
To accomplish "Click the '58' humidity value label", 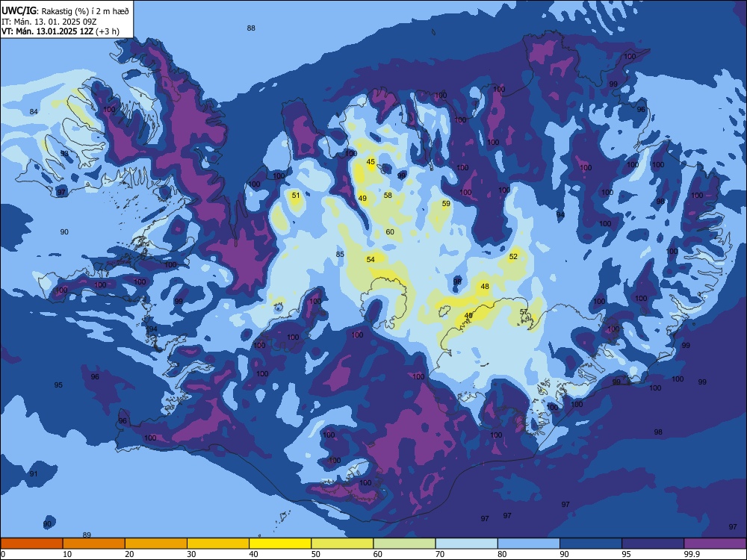I will coord(388,195).
